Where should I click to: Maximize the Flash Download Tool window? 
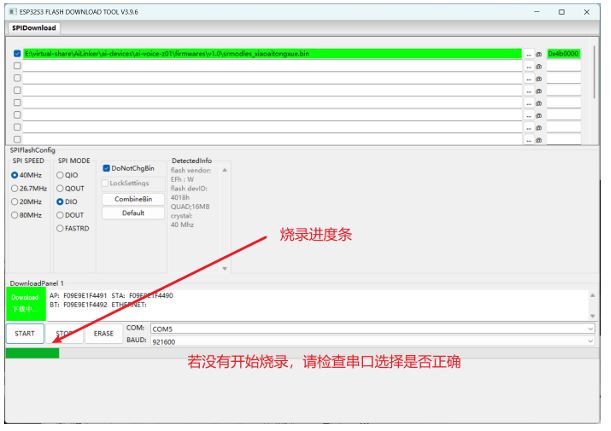562,12
